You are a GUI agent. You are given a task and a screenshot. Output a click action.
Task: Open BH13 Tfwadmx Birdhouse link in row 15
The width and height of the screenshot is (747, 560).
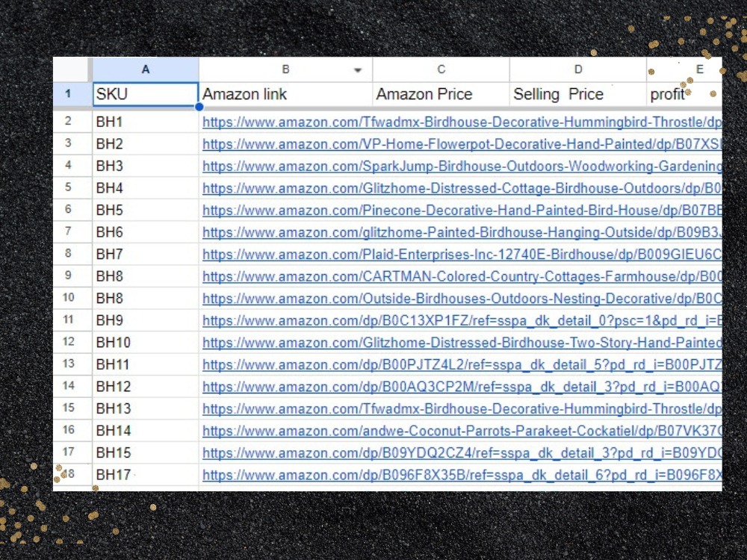pyautogui.click(x=462, y=408)
